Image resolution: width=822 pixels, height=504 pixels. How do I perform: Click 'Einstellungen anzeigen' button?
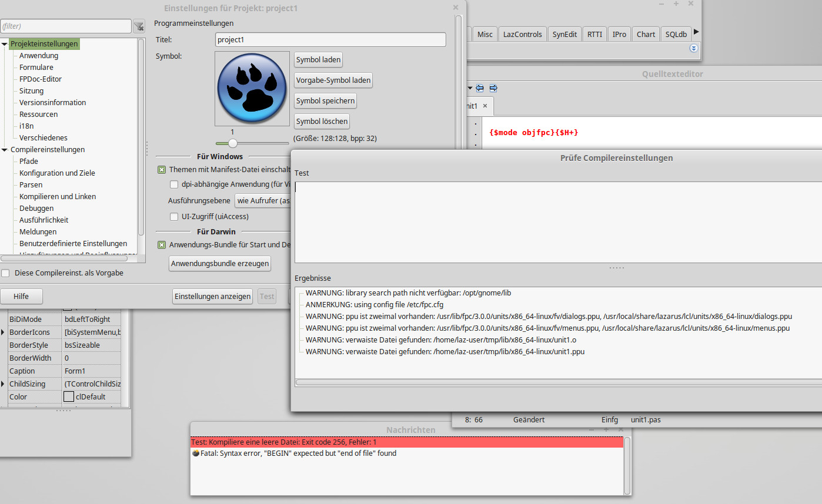(x=212, y=297)
